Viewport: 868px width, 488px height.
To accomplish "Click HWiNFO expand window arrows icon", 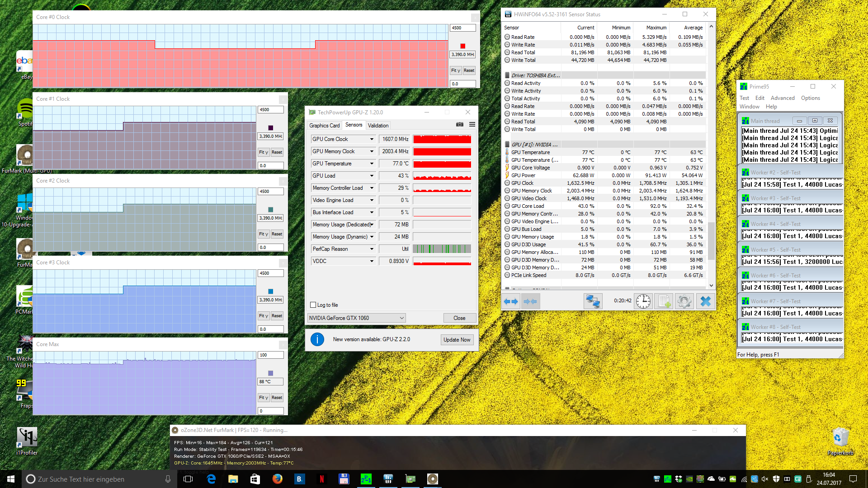I will point(511,301).
